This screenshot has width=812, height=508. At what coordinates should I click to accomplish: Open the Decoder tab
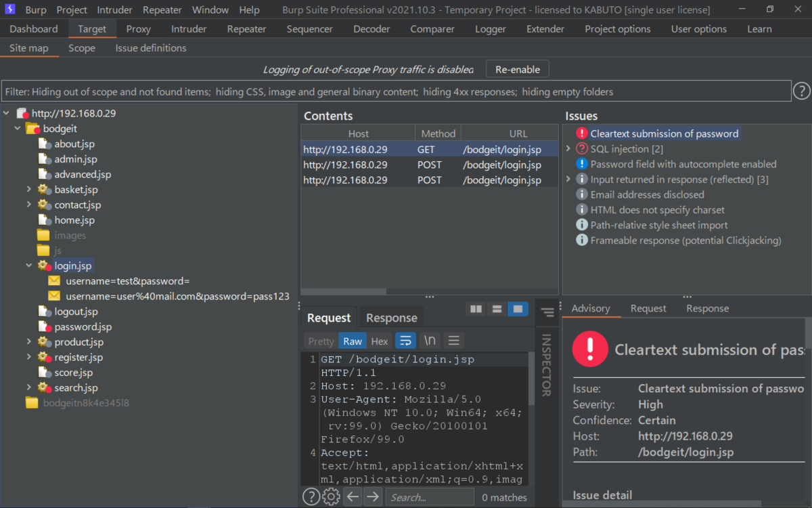tap(371, 29)
